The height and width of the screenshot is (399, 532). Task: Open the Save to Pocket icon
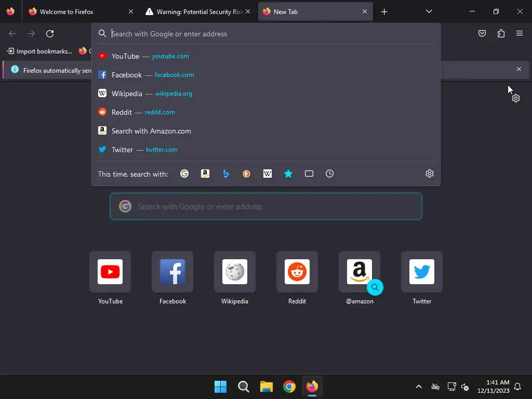pos(482,33)
